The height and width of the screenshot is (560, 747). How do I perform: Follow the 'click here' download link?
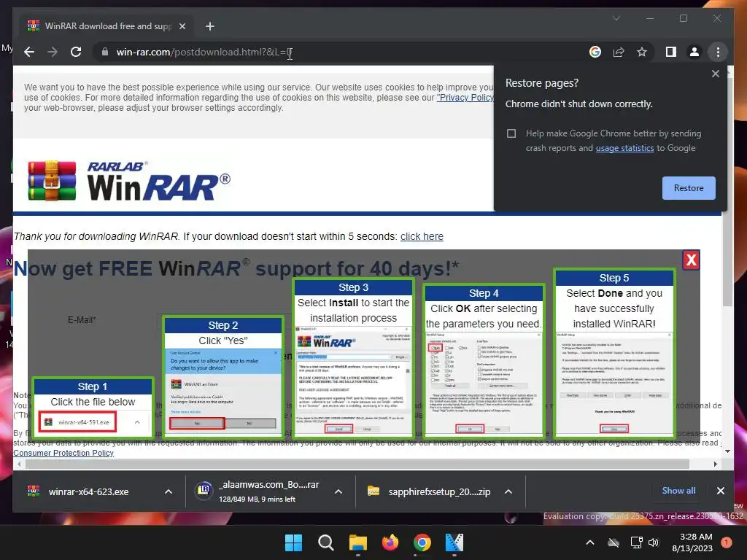click(422, 237)
